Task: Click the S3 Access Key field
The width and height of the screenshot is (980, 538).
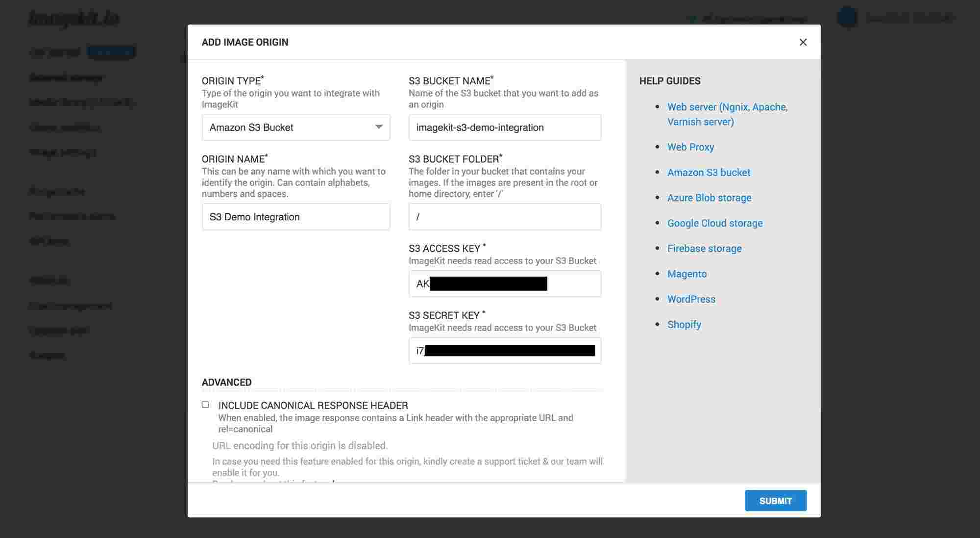Action: pyautogui.click(x=505, y=283)
